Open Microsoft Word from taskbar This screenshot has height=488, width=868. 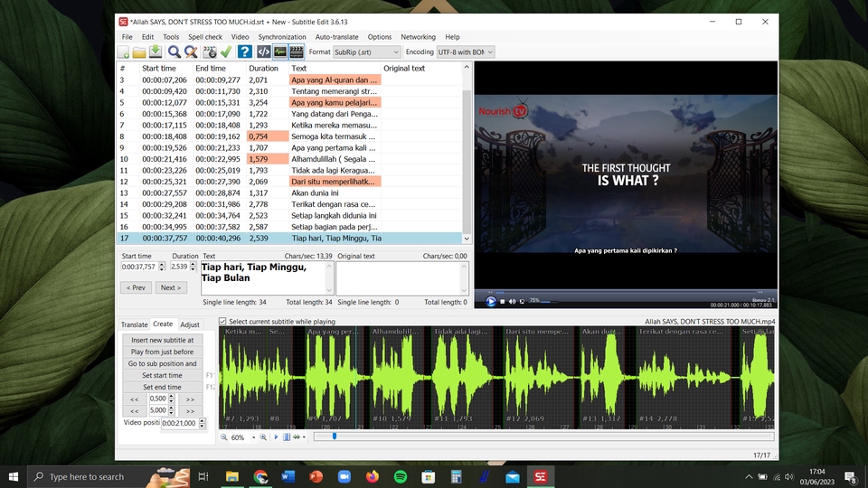288,476
